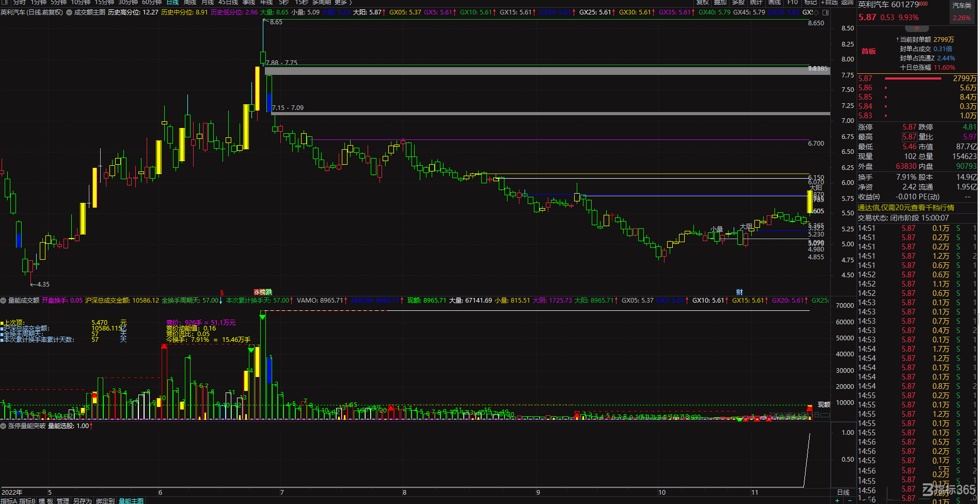The width and height of the screenshot is (980, 504).
Task: Toggle the side panel layout icon
Action: pos(825,12)
